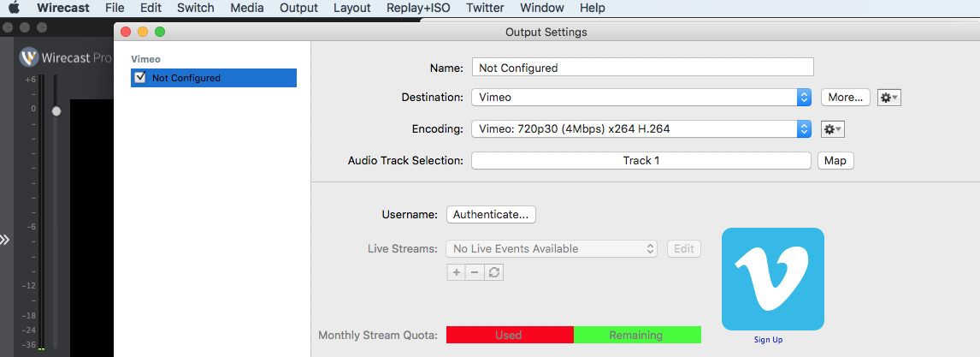Viewport: 980px width, 357px height.
Task: Open the encoding gear settings menu
Action: [x=832, y=129]
